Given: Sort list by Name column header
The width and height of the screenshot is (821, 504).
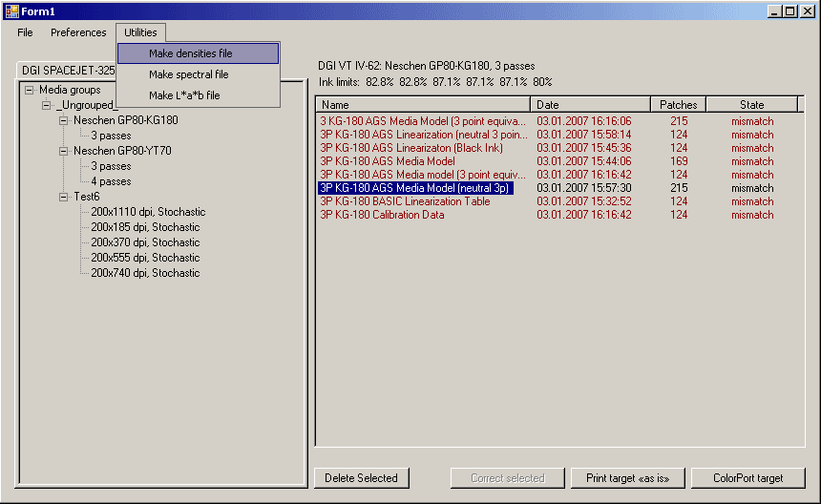Looking at the screenshot, I should [423, 105].
